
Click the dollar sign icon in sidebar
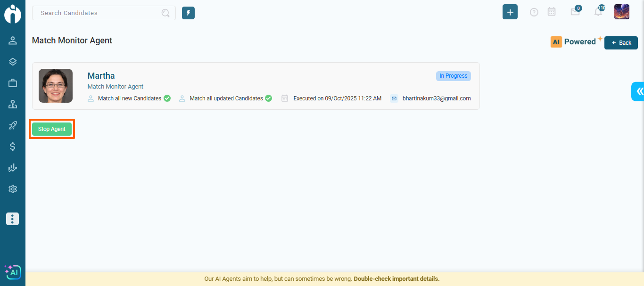tap(13, 147)
